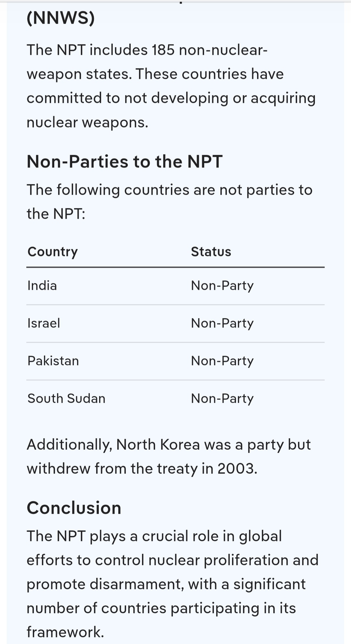Screen dimensions: 351x644
Task: Click paragraph about 185 non-nuclear-weapon states
Action: 171,86
